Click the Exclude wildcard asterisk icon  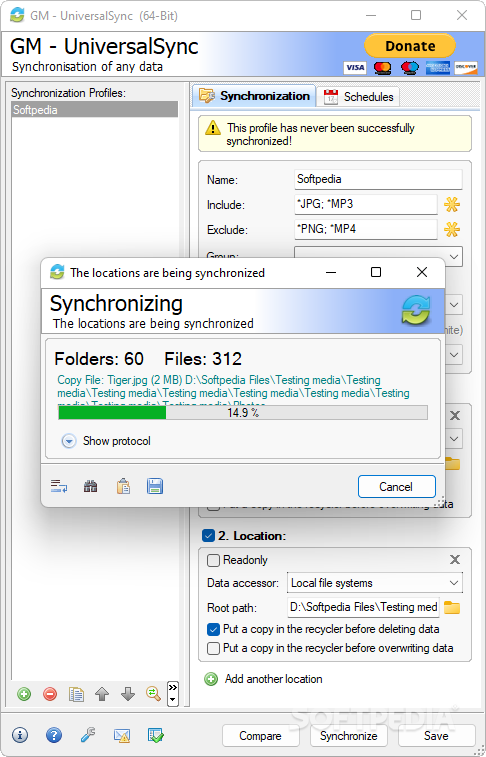[452, 230]
